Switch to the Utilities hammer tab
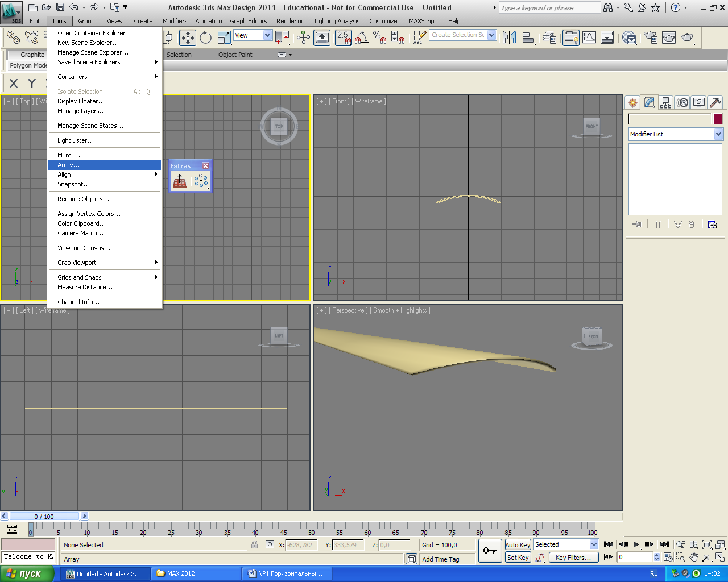This screenshot has width=728, height=582. coord(715,103)
